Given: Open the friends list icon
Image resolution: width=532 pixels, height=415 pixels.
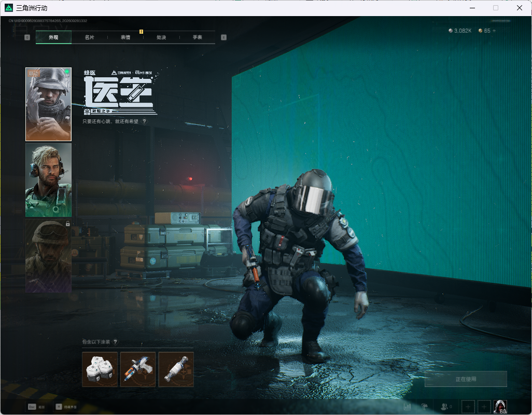Looking at the screenshot, I should (446, 406).
